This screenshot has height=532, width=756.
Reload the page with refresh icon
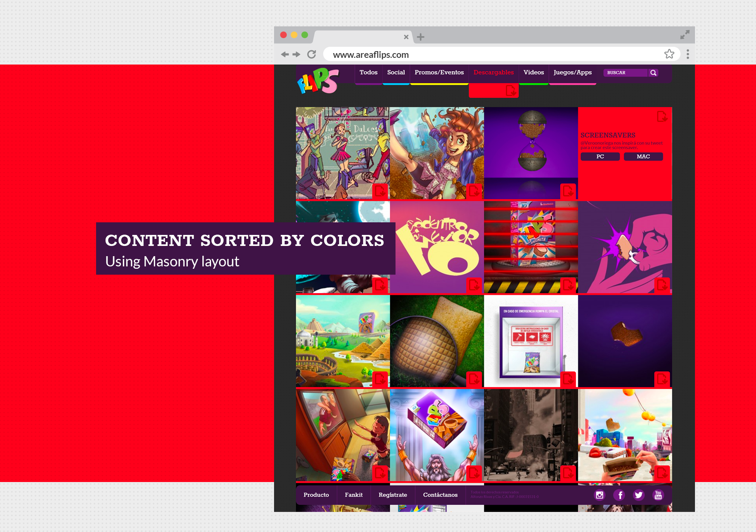(x=311, y=54)
